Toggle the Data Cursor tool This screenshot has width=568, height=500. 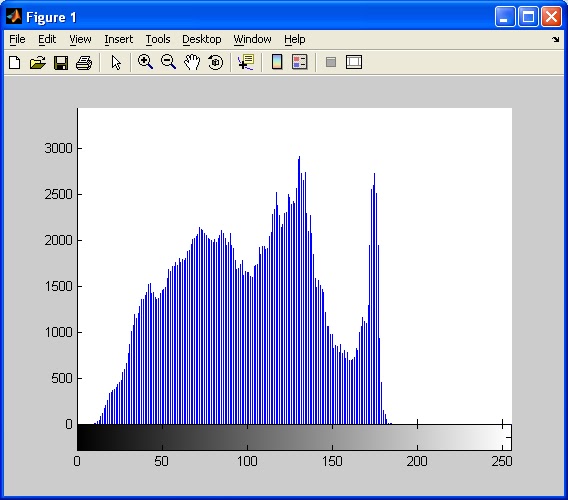[246, 62]
